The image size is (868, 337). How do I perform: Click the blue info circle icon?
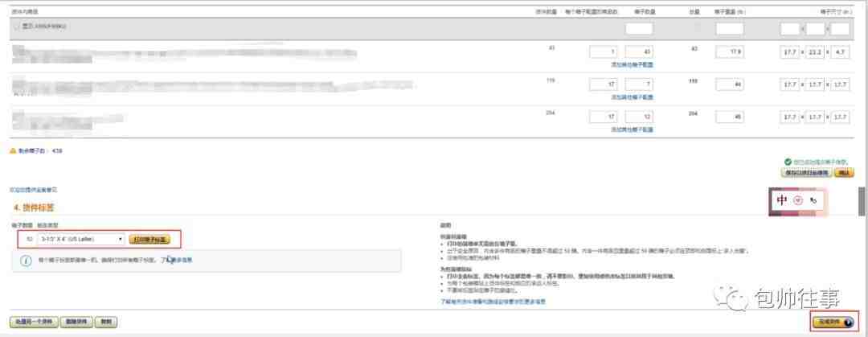(26, 261)
